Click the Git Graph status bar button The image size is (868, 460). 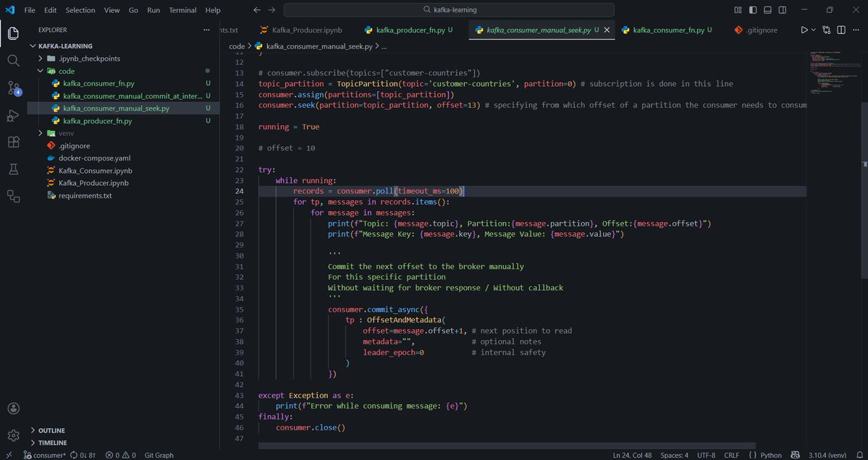coord(159,455)
